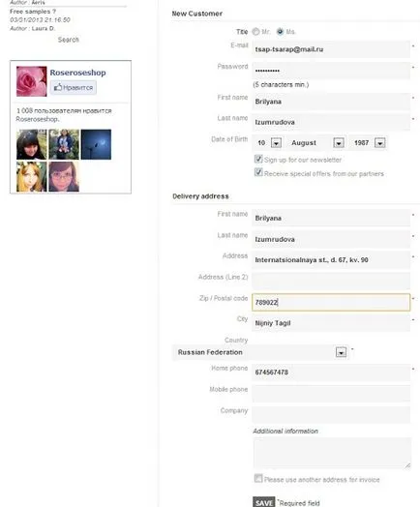Click the Date of Birth label

[229, 139]
